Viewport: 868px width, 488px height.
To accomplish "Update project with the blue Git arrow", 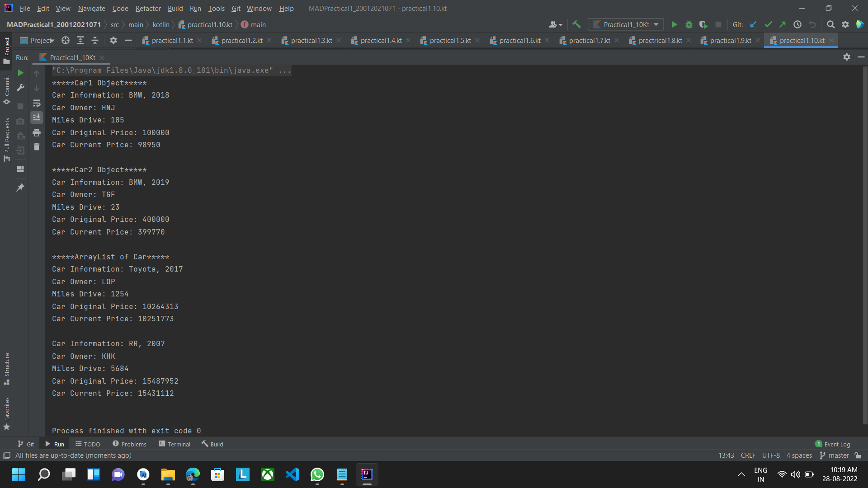I will point(753,24).
